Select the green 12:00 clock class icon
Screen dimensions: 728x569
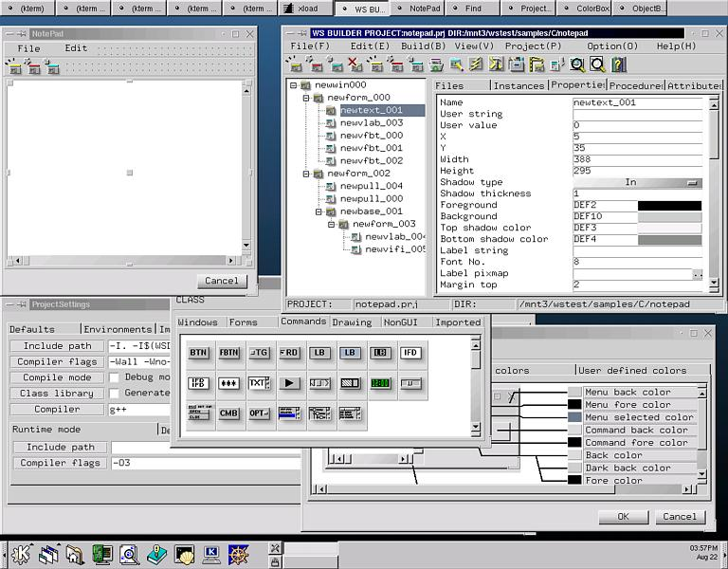[380, 383]
